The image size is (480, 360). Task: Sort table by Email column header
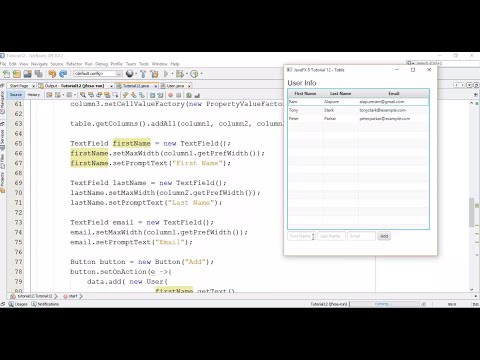pos(393,93)
